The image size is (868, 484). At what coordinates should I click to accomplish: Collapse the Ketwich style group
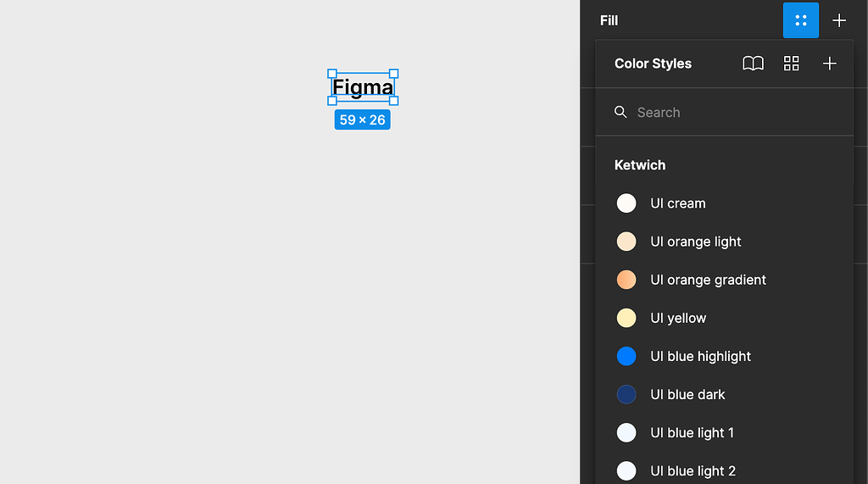tap(640, 165)
